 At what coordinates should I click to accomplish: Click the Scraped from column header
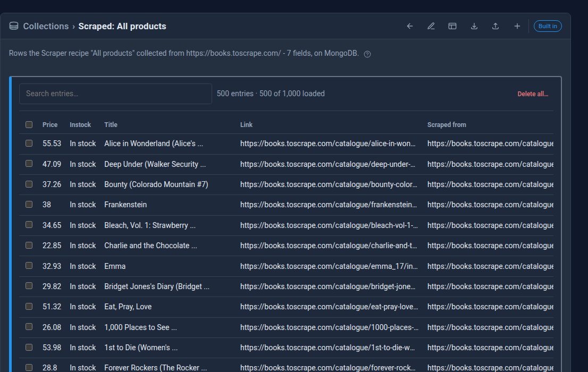[447, 124]
